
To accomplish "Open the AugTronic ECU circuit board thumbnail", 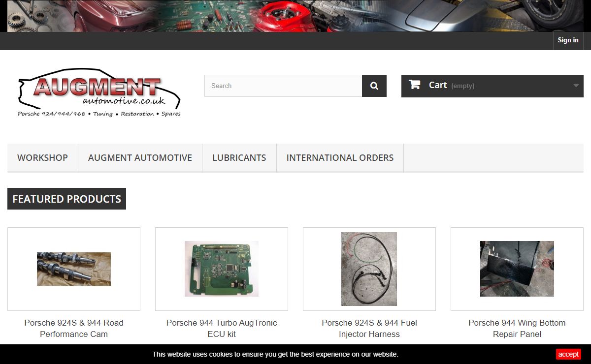I will click(222, 269).
